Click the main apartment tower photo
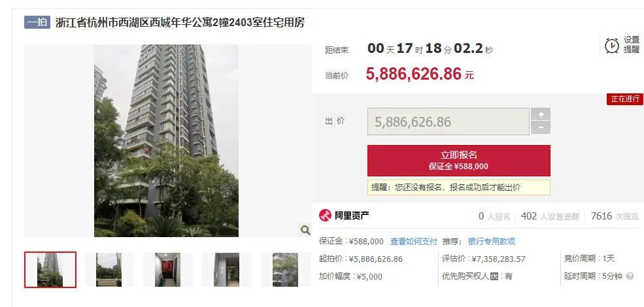 point(166,141)
